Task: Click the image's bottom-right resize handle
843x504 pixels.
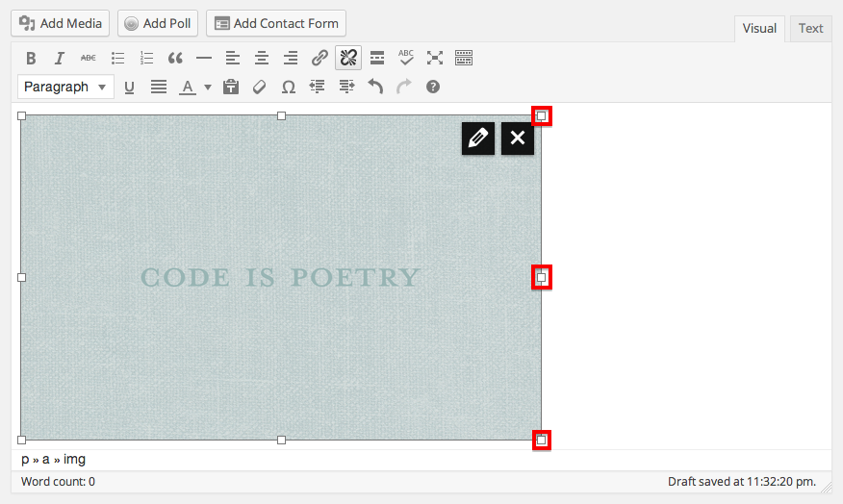Action: (x=542, y=440)
